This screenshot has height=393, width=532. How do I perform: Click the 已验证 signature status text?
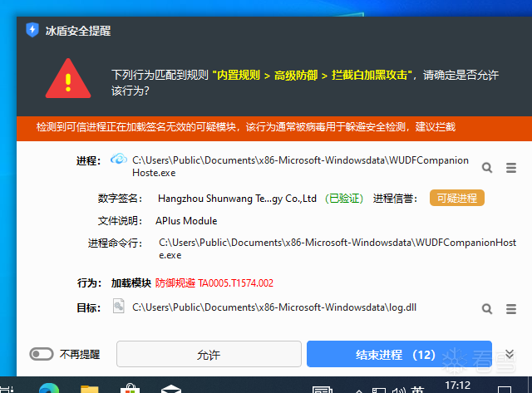click(x=344, y=199)
